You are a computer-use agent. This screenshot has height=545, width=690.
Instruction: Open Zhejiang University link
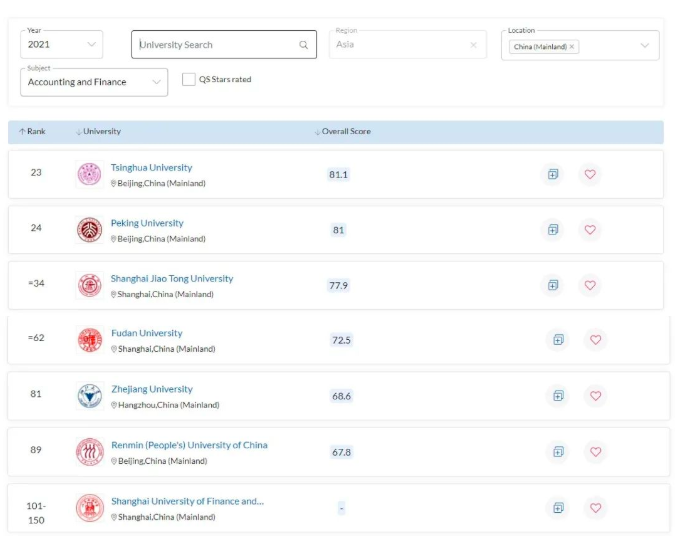point(152,389)
